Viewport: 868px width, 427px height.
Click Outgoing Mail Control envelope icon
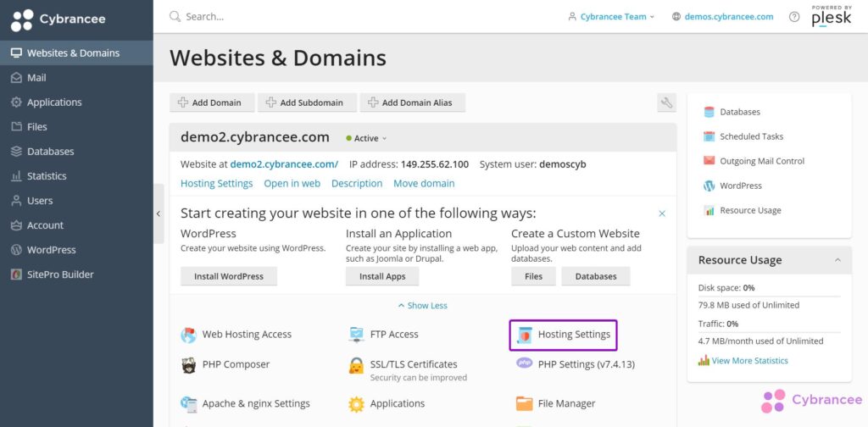point(709,161)
